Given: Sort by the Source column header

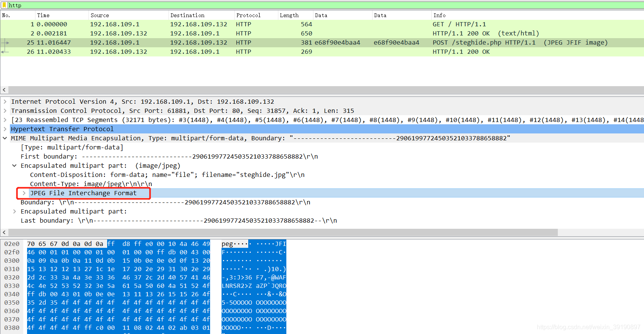Looking at the screenshot, I should pyautogui.click(x=128, y=15).
